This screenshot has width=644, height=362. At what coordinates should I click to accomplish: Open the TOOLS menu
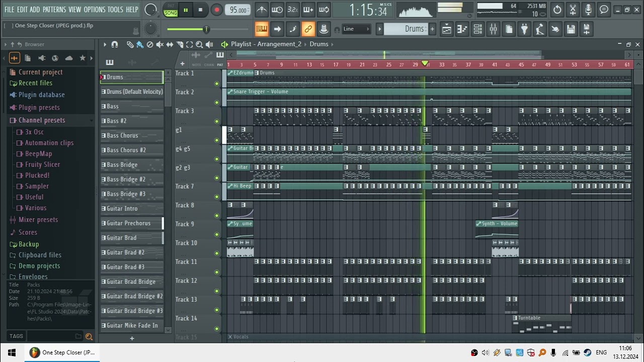pyautogui.click(x=115, y=10)
